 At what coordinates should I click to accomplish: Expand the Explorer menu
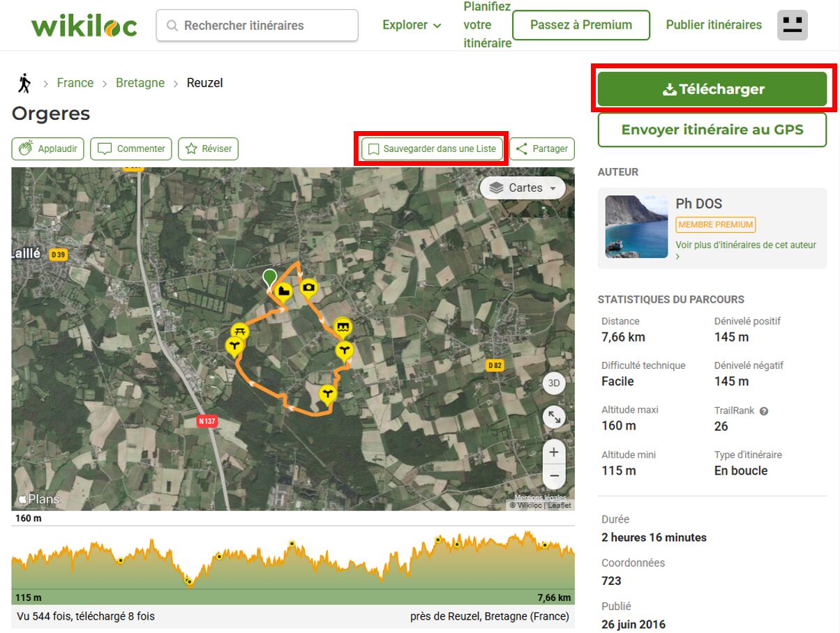click(x=412, y=25)
